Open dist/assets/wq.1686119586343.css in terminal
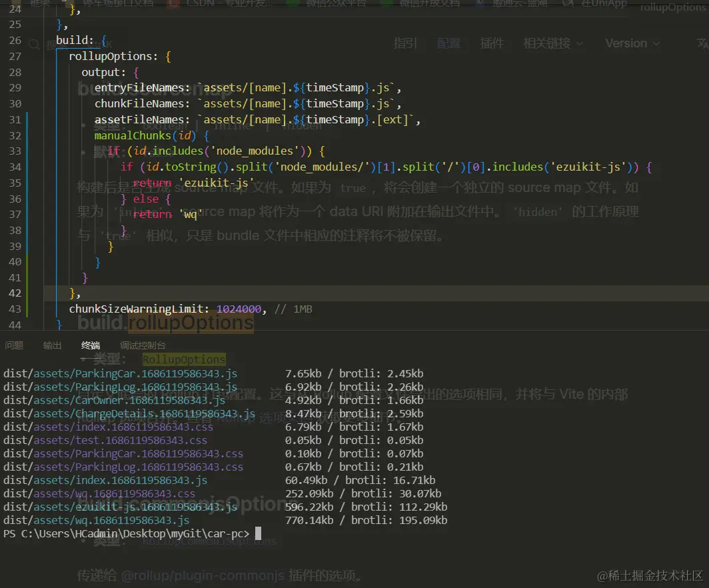Image resolution: width=709 pixels, height=588 pixels. pos(99,494)
